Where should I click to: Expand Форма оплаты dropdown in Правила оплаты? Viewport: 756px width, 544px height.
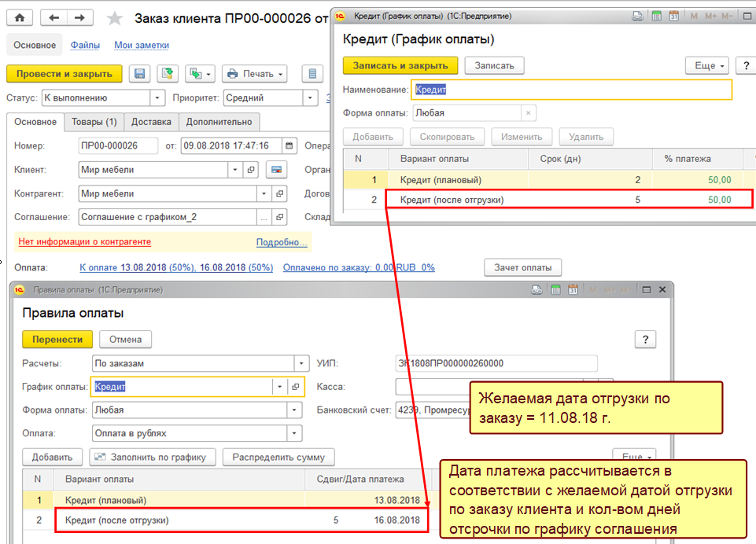pyautogui.click(x=294, y=410)
